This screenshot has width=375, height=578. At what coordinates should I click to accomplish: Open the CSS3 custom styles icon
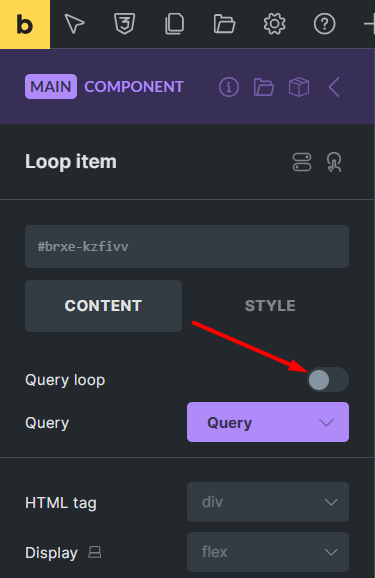[x=125, y=24]
